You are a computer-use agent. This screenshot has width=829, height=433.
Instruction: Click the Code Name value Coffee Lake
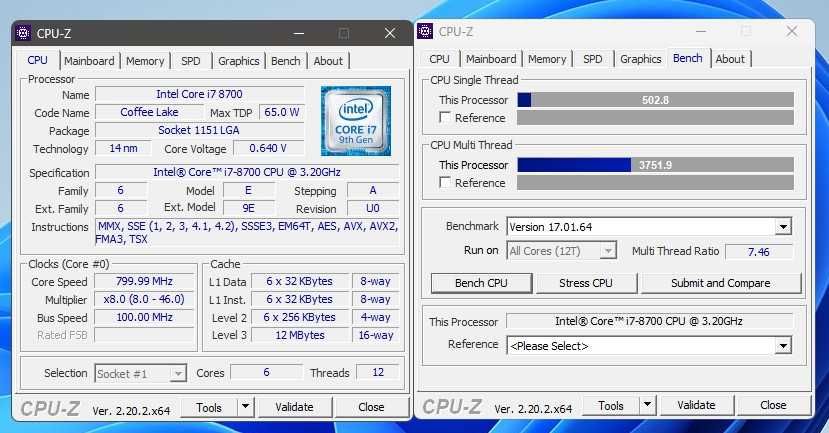(x=149, y=112)
